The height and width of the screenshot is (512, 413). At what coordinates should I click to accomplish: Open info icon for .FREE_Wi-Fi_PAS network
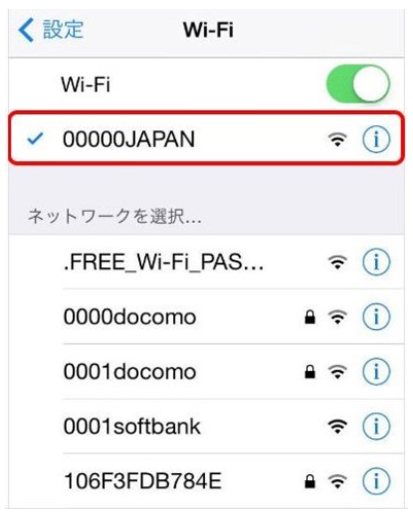[376, 262]
